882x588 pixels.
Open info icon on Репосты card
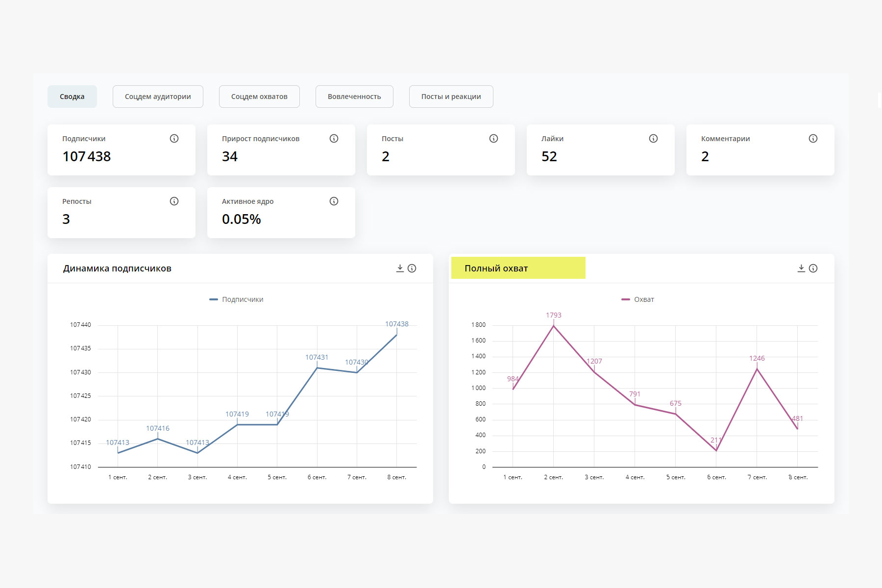(174, 201)
